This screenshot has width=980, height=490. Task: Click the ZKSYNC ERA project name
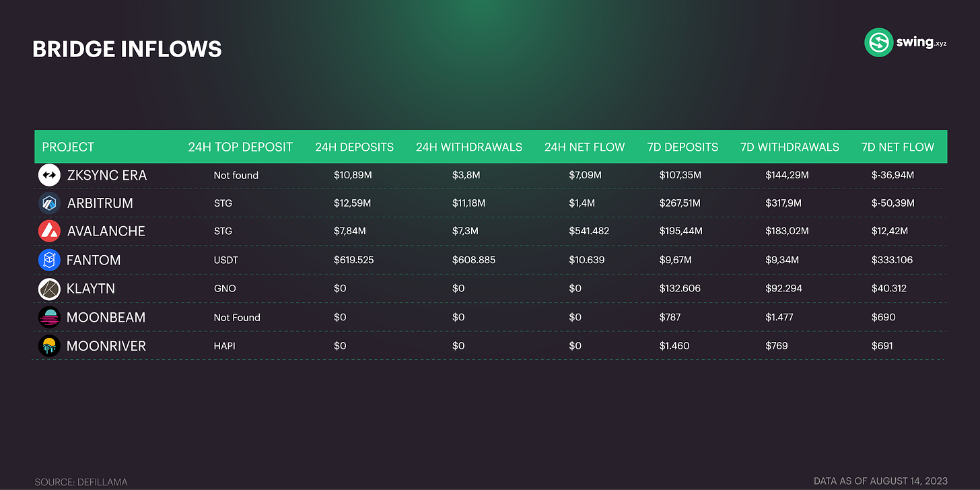click(x=107, y=175)
